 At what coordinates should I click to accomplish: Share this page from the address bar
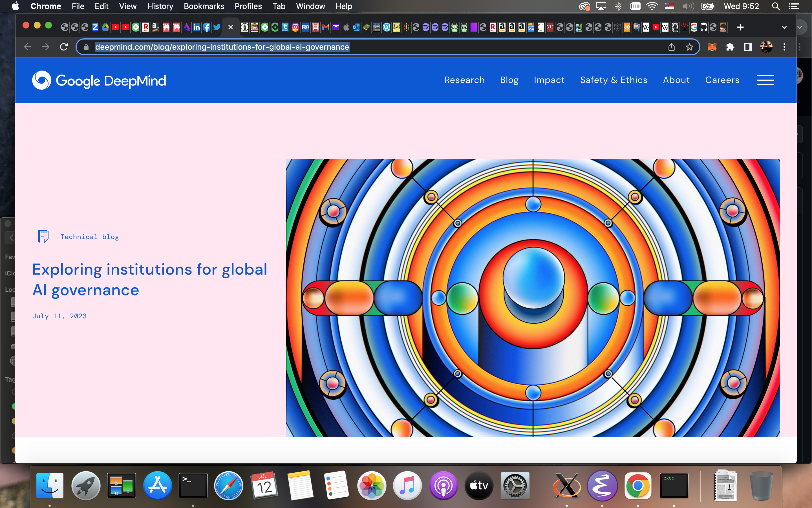click(x=671, y=47)
